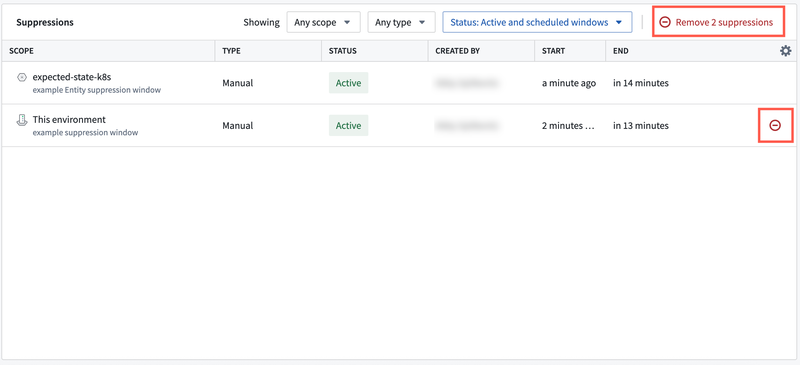Viewport: 800px width, 365px height.
Task: Remove the This environment suppression row
Action: click(775, 125)
